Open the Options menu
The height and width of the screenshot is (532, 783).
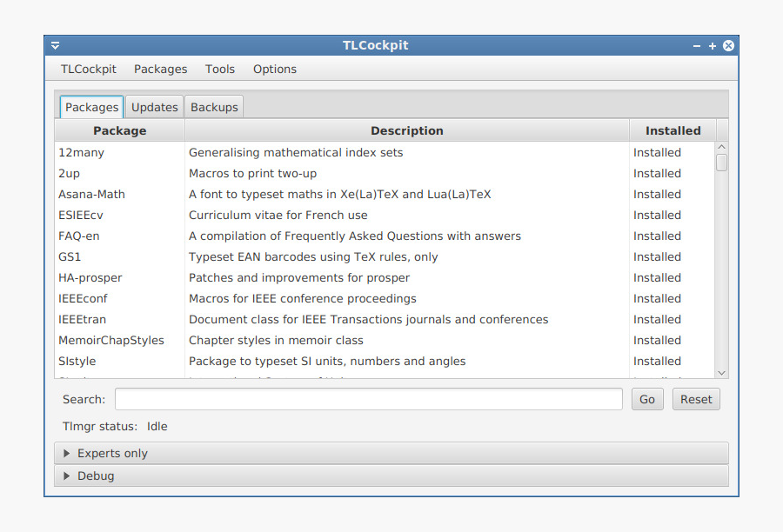(x=275, y=70)
